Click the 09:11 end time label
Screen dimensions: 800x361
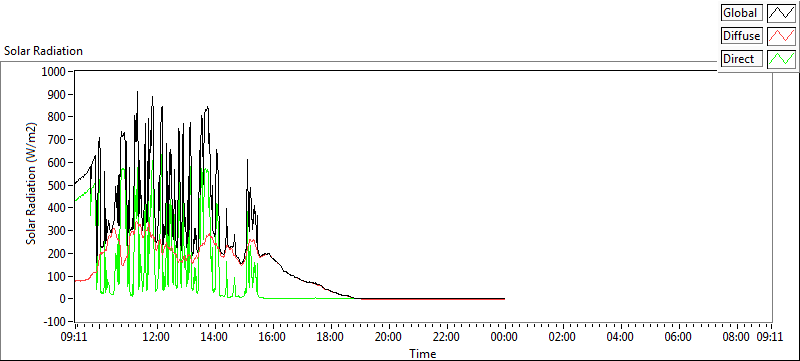click(x=769, y=337)
